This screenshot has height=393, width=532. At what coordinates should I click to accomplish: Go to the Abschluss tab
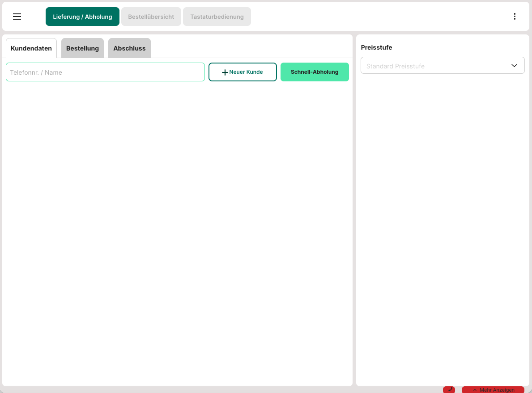pyautogui.click(x=129, y=48)
